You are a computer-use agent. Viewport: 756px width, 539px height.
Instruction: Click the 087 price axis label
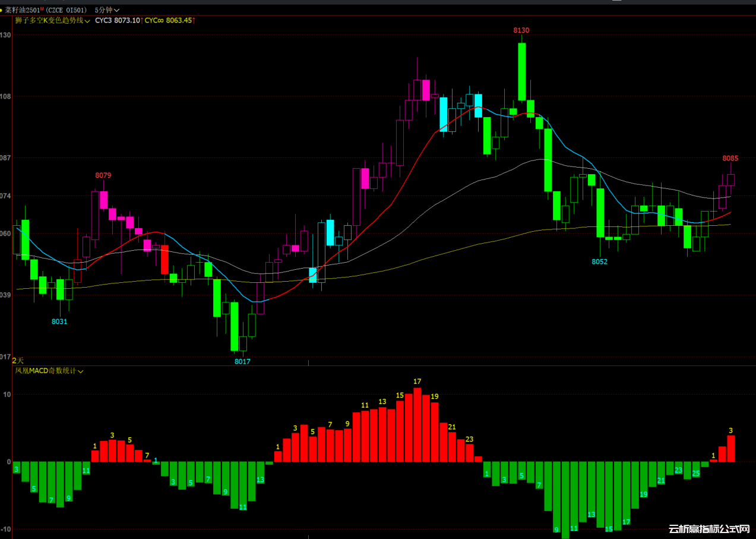click(6, 158)
